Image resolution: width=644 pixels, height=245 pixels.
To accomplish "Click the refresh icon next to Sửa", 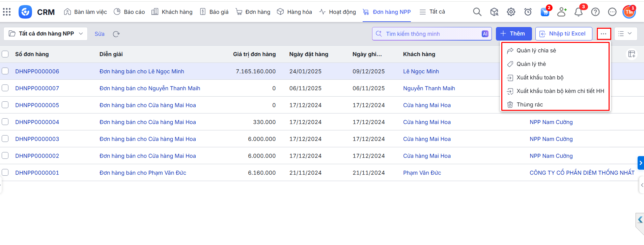I will [116, 34].
